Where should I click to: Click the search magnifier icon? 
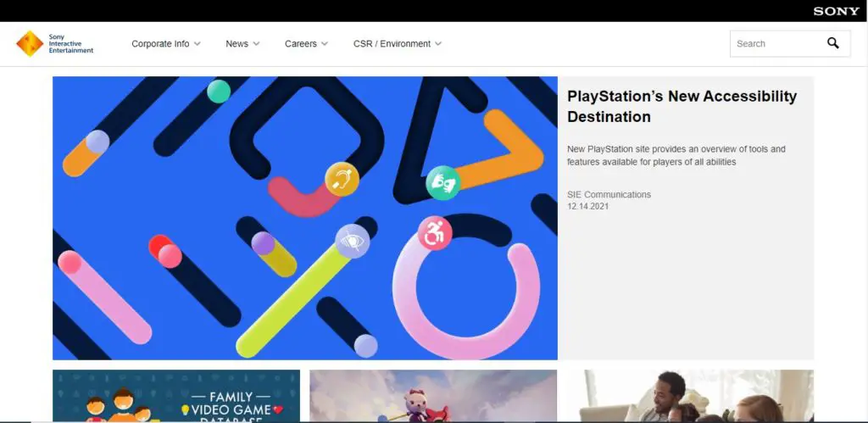pyautogui.click(x=833, y=43)
